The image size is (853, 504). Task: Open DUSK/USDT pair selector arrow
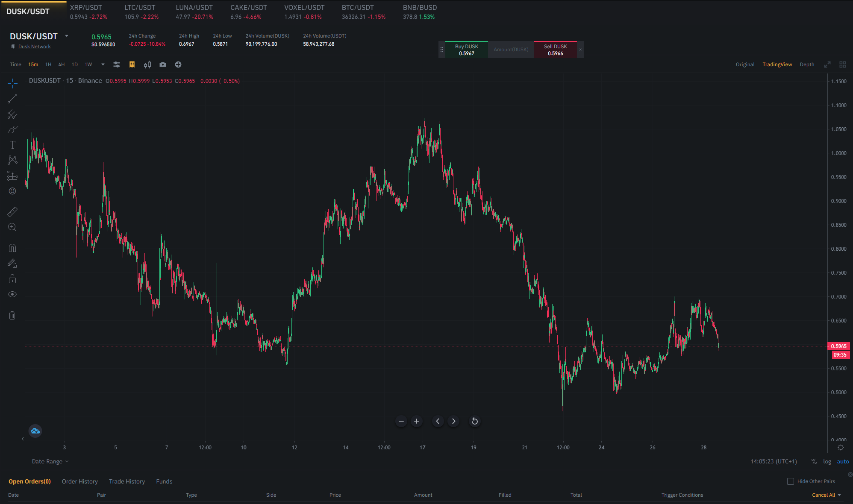[67, 36]
